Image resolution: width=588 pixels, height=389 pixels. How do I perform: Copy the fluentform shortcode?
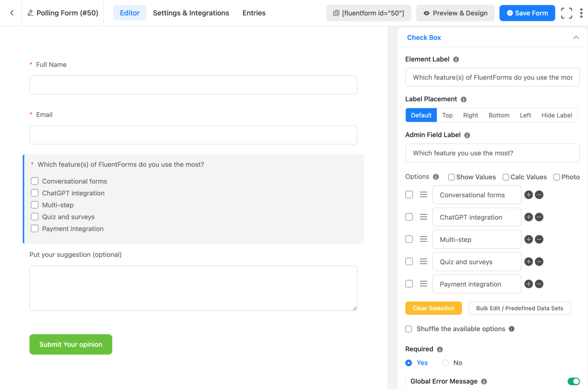[x=368, y=13]
